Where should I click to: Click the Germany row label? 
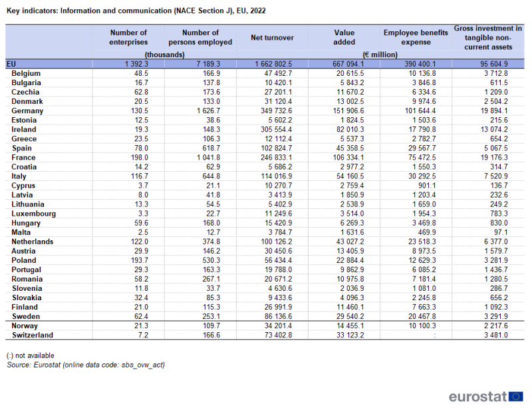click(x=27, y=110)
